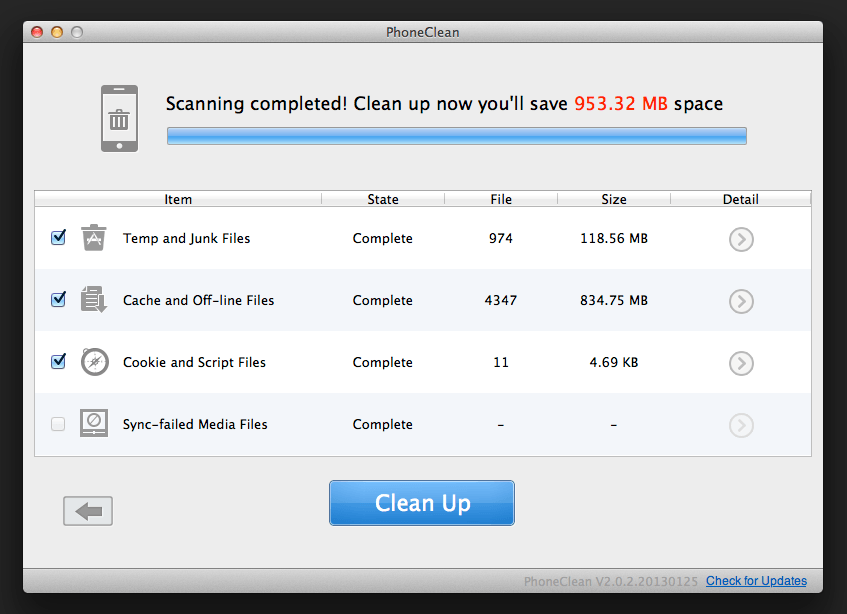Click the 834.75 MB size value
This screenshot has width=847, height=614.
(614, 300)
